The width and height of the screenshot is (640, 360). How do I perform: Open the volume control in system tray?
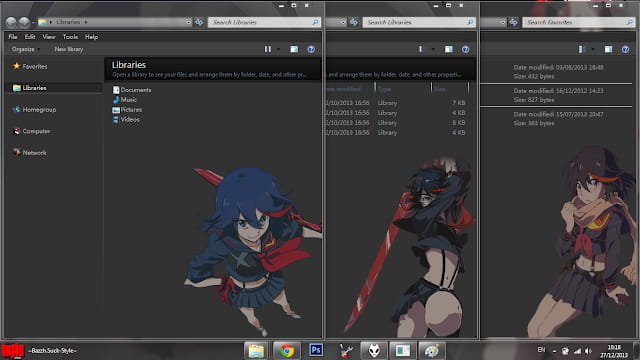(x=588, y=351)
